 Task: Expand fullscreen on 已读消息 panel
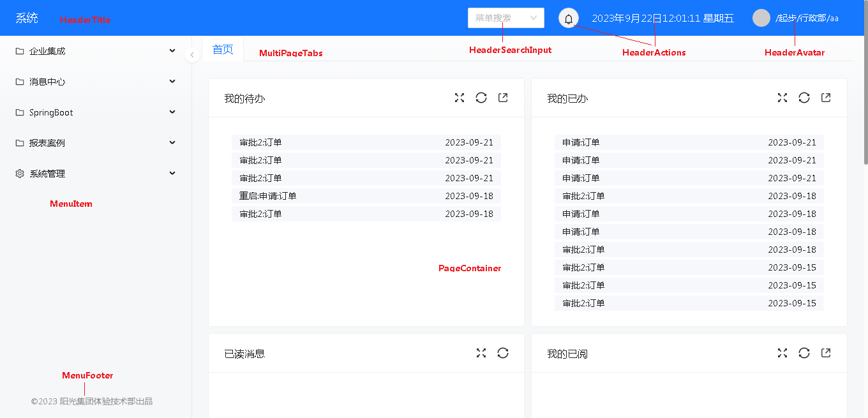tap(481, 353)
